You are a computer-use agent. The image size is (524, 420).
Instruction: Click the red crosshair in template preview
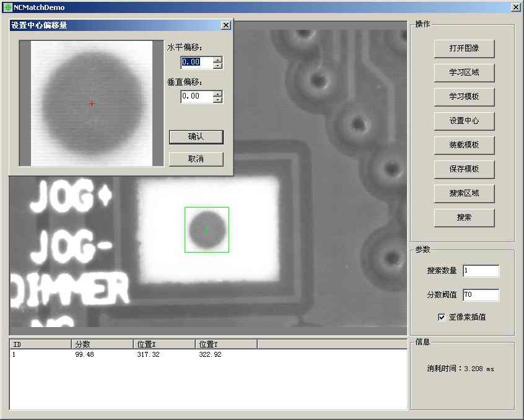click(x=92, y=103)
